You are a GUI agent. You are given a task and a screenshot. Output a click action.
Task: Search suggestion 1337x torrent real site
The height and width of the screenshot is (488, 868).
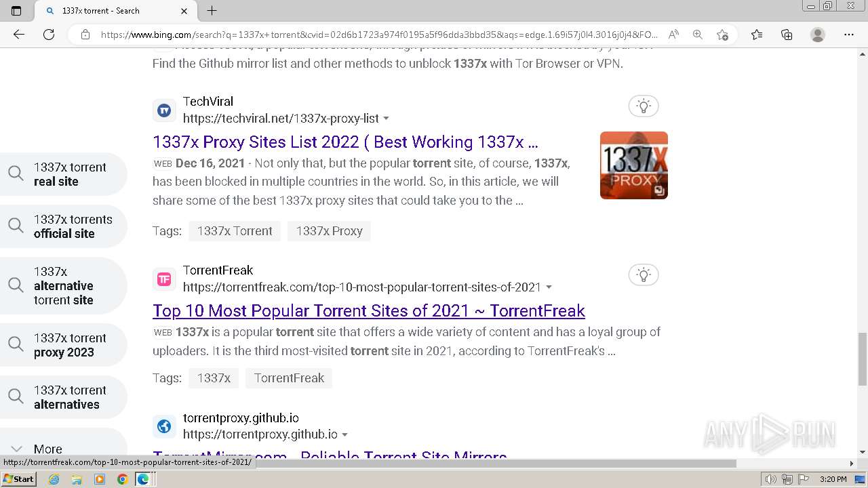tap(62, 174)
